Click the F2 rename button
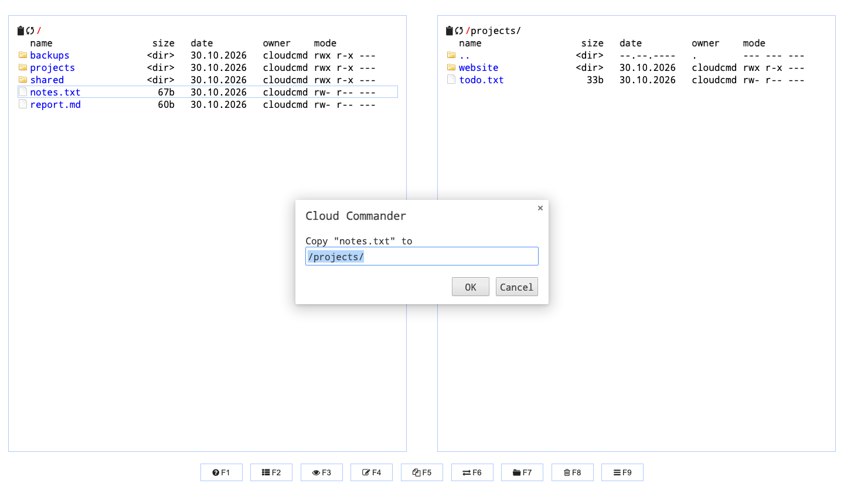 click(271, 472)
